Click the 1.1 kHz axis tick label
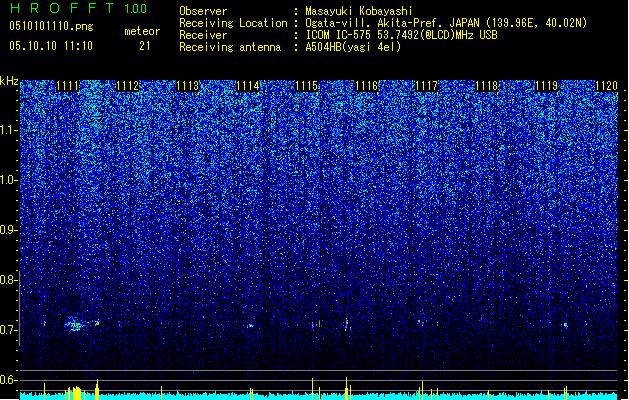 (8, 130)
